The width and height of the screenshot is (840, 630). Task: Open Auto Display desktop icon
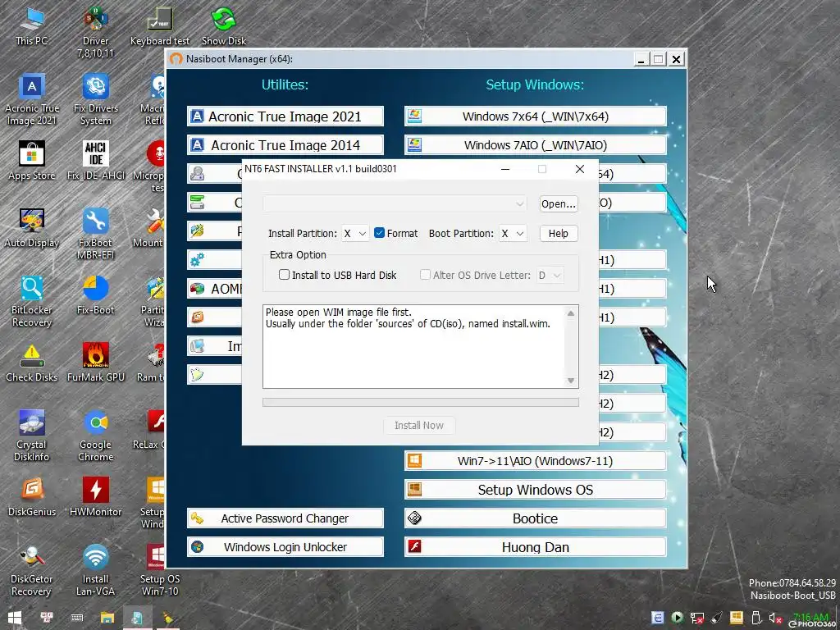click(32, 228)
